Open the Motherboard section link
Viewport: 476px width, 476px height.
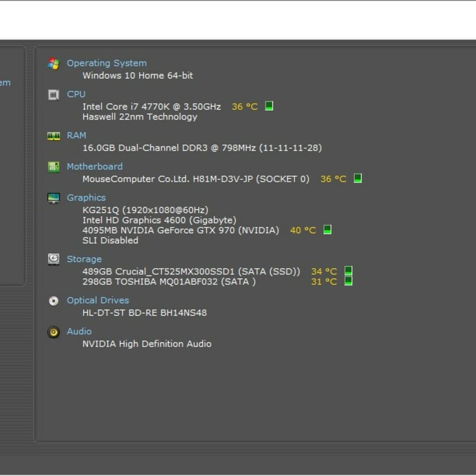95,166
